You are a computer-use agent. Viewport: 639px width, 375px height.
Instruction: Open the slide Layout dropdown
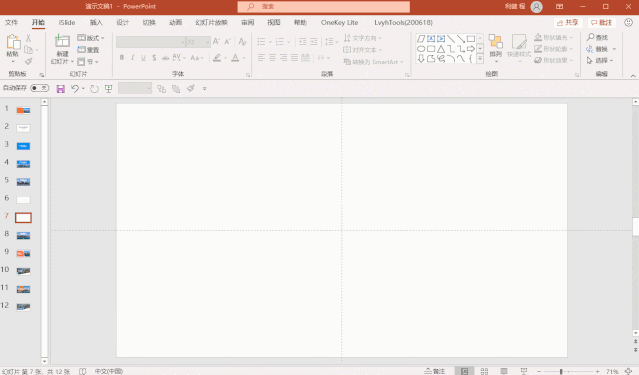[91, 38]
